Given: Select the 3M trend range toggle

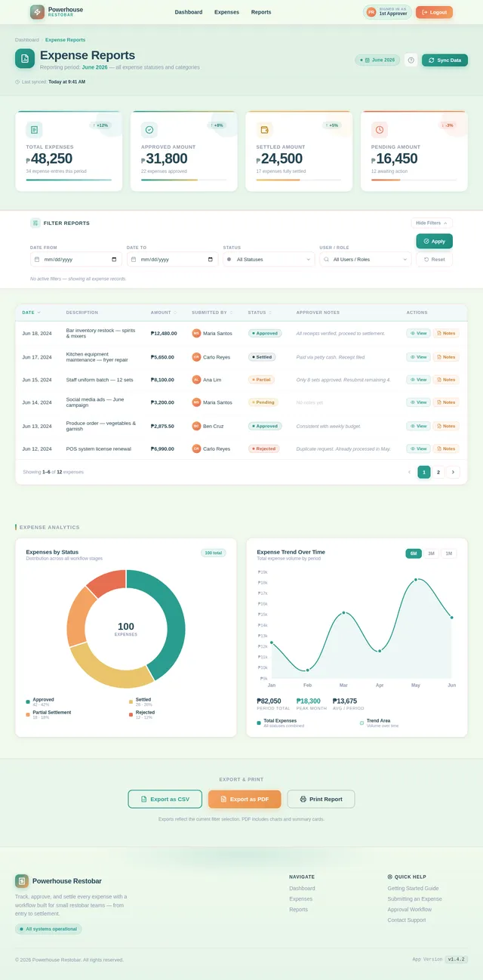Looking at the screenshot, I should [x=431, y=553].
